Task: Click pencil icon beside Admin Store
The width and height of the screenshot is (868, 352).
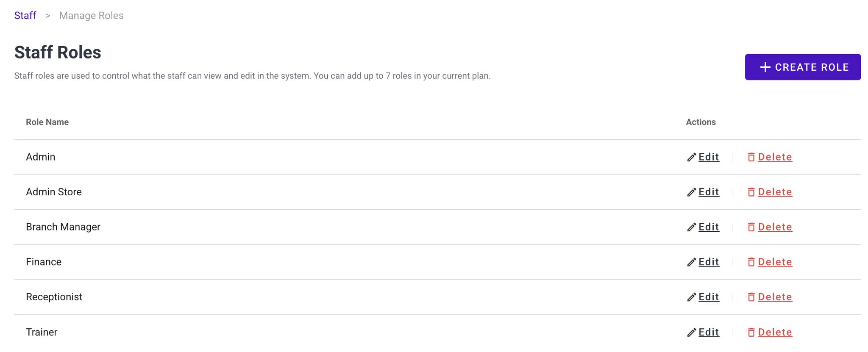Action: [x=691, y=192]
